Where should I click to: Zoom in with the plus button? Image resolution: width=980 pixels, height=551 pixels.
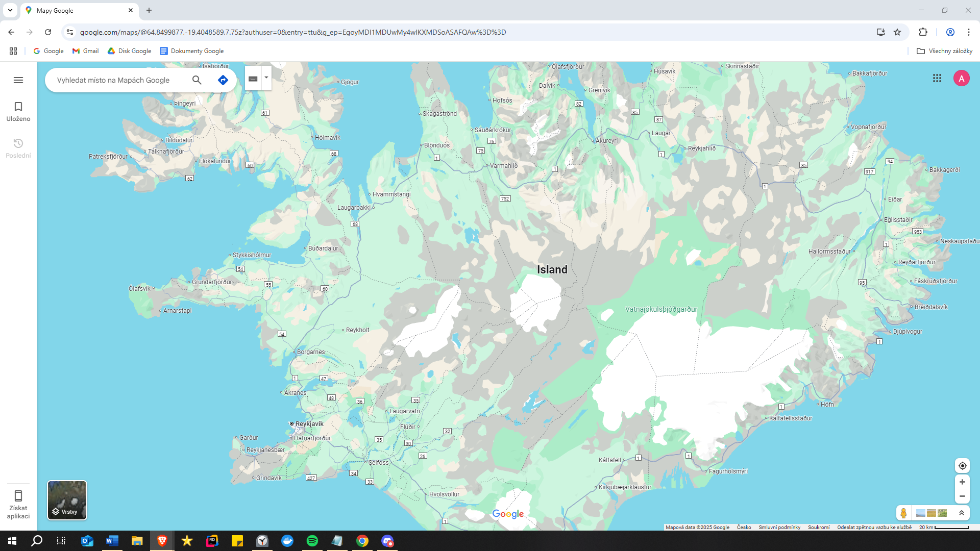coord(962,482)
